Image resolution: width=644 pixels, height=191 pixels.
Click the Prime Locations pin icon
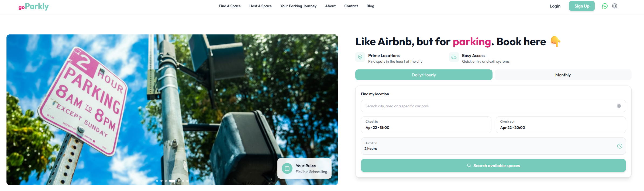point(360,57)
